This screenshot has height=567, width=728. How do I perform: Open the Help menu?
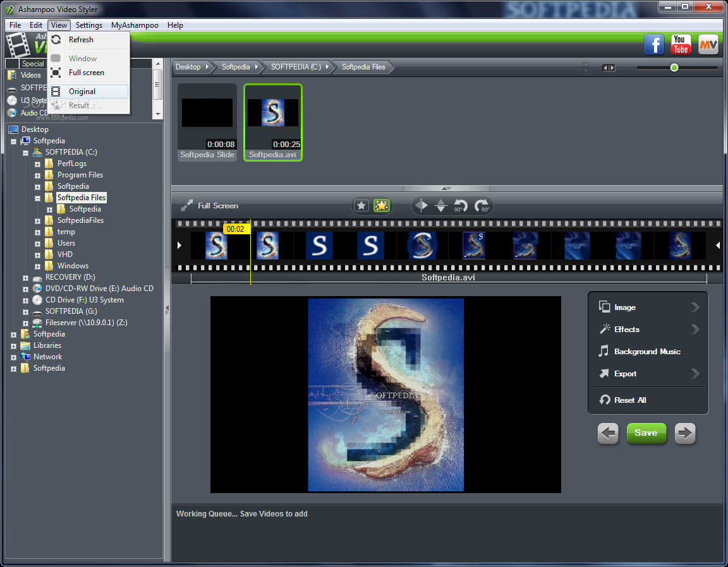point(175,25)
